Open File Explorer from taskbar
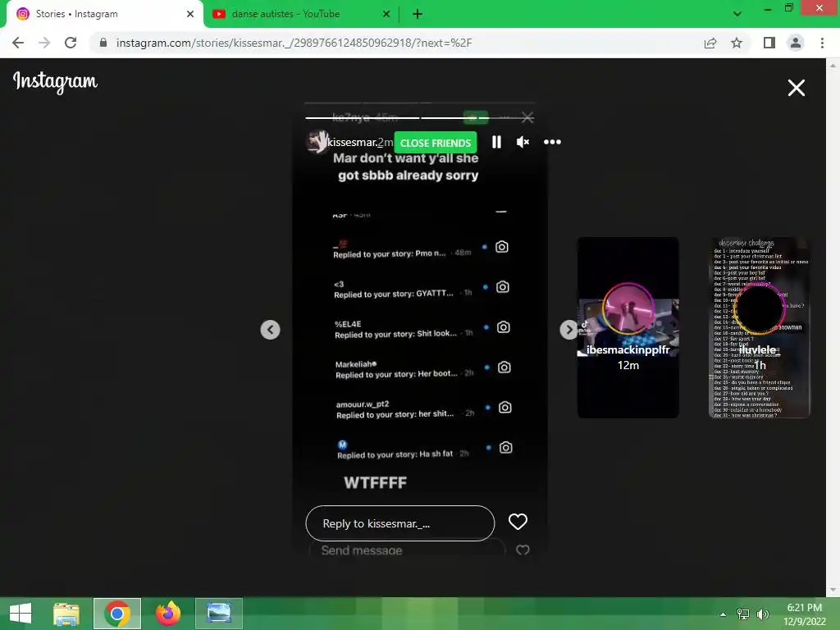The height and width of the screenshot is (630, 840). 66,614
